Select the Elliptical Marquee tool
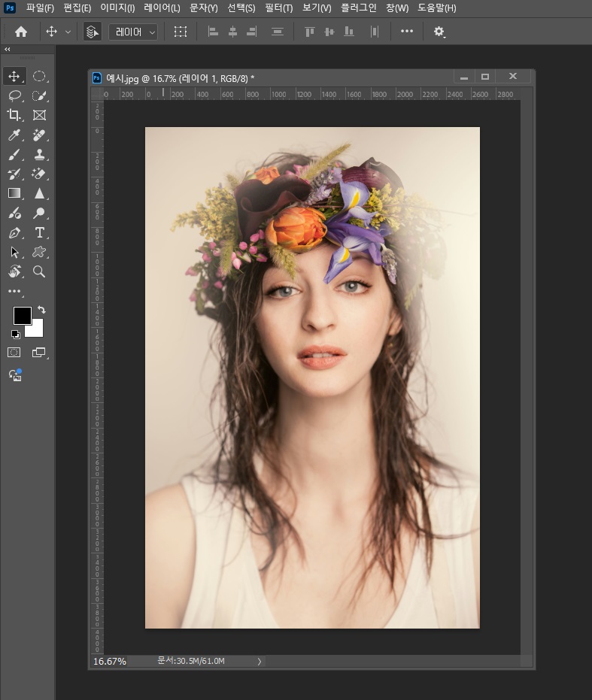 pos(39,77)
